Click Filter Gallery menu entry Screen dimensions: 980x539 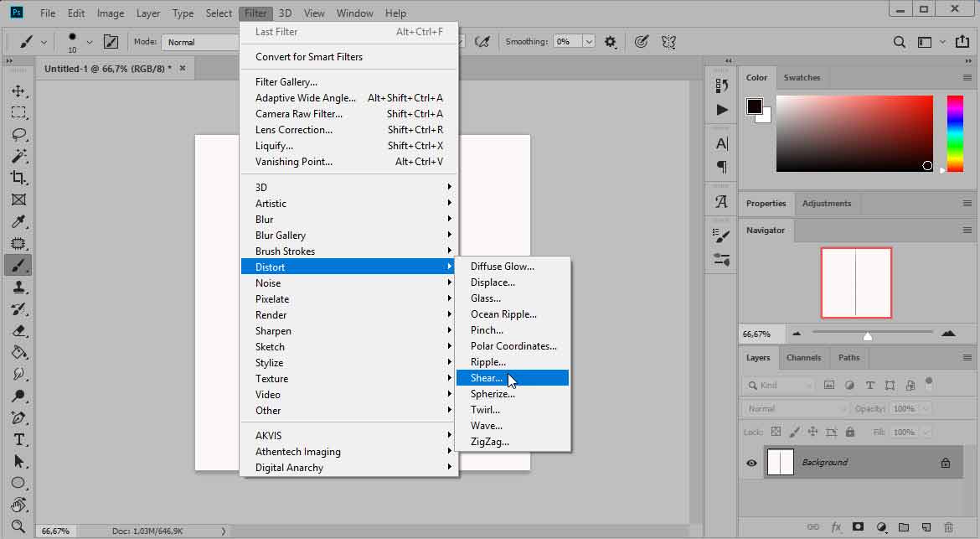coord(286,82)
